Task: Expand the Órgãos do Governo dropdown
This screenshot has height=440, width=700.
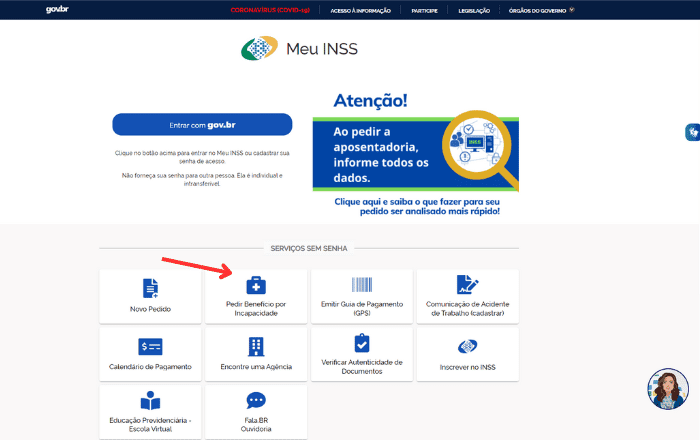Action: [x=542, y=10]
